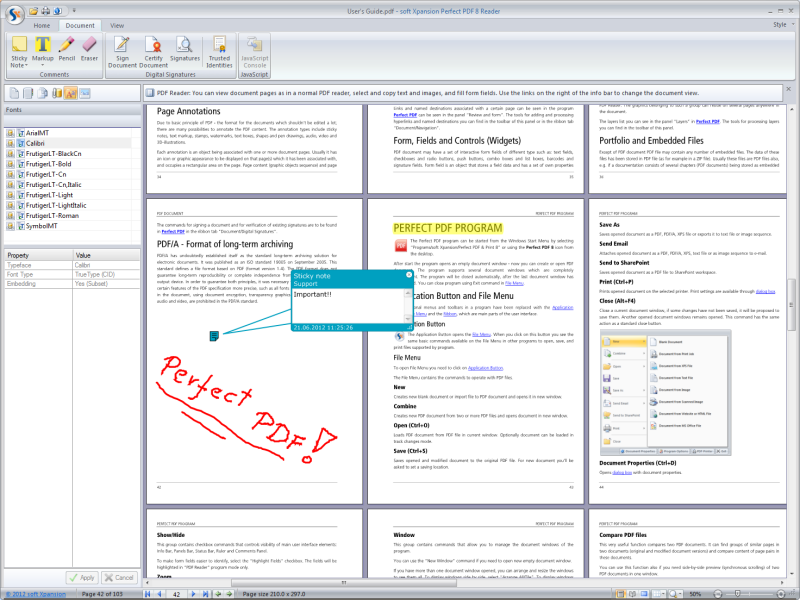This screenshot has width=800, height=600.
Task: Open the zoom magnifier dropdown
Action: [676, 594]
